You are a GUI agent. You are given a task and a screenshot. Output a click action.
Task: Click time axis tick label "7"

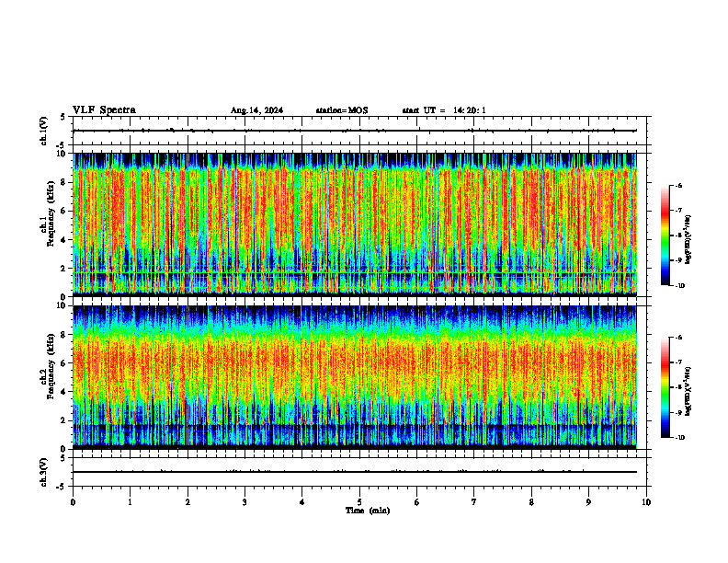click(x=474, y=502)
